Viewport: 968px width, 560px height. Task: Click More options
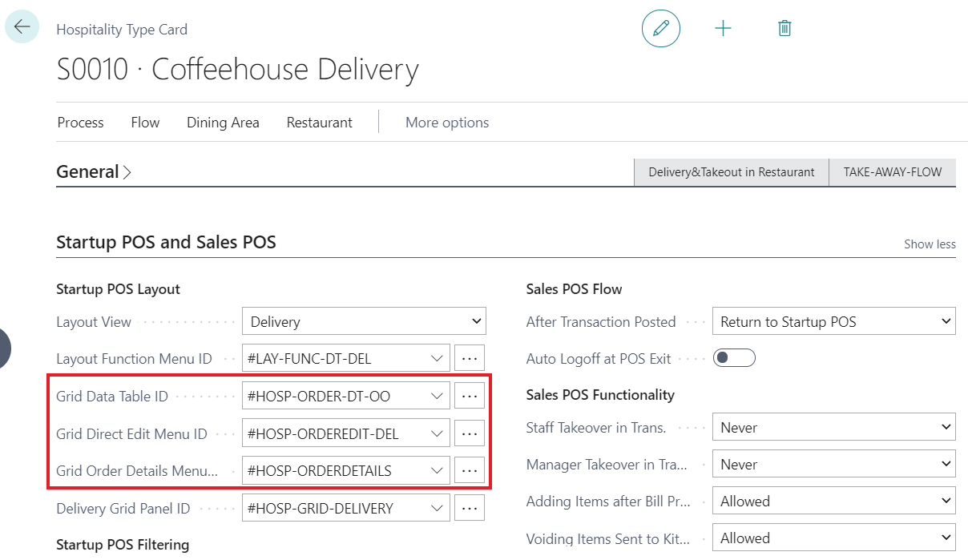click(447, 123)
